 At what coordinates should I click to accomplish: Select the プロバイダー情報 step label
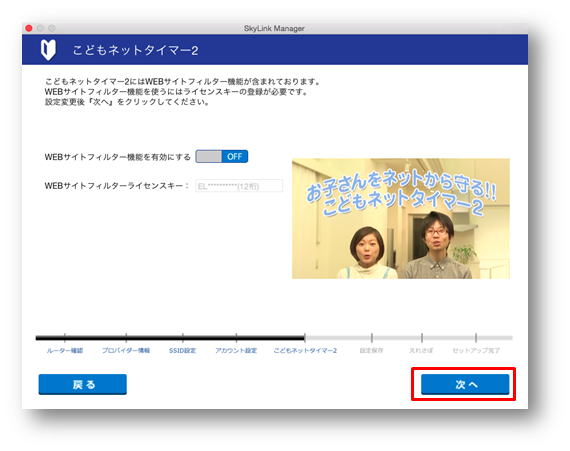[x=126, y=351]
